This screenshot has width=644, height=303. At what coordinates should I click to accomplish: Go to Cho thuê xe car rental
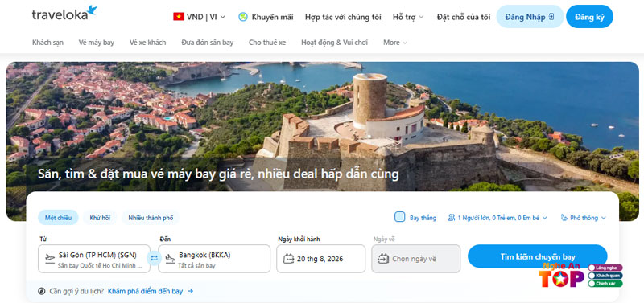267,43
